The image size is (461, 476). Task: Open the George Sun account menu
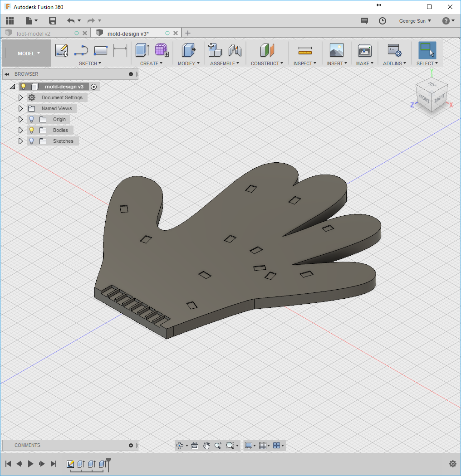pyautogui.click(x=415, y=21)
